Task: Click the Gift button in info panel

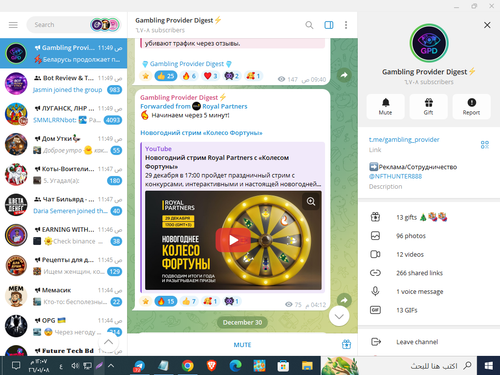Action: click(428, 107)
